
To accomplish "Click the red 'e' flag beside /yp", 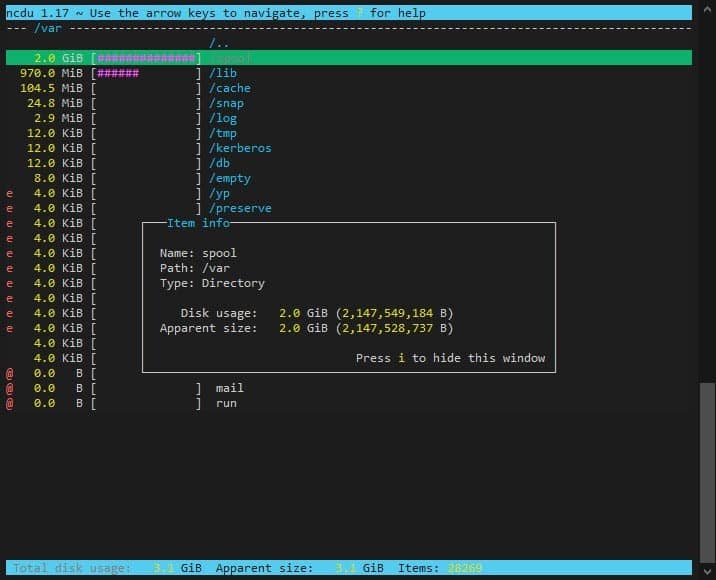I will point(10,193).
